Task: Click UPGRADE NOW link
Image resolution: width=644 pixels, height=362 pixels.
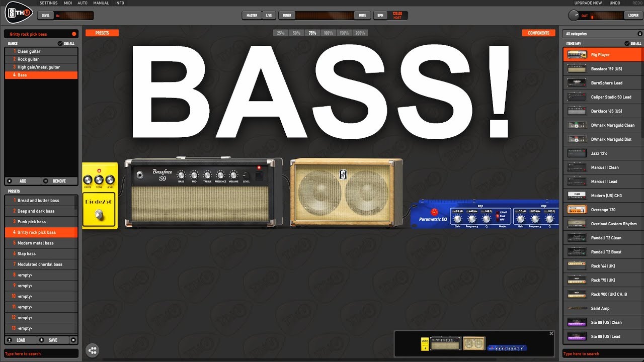Action: click(588, 3)
